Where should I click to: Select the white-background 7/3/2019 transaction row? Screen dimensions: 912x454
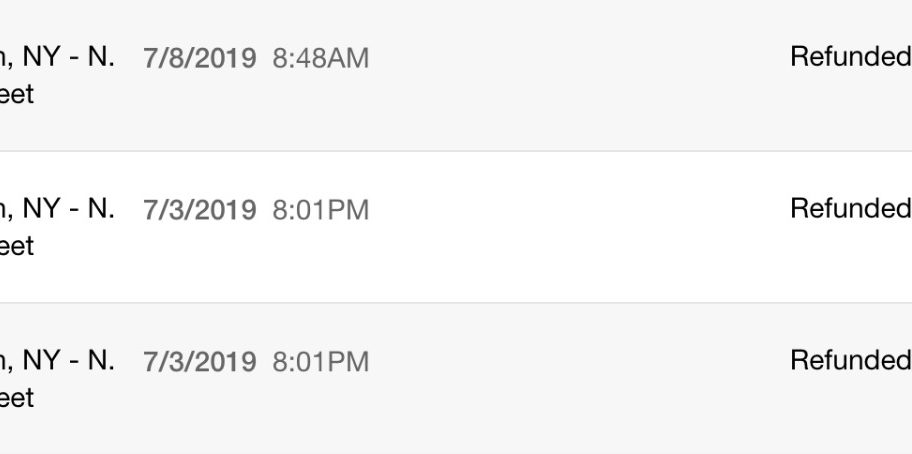coord(456,227)
